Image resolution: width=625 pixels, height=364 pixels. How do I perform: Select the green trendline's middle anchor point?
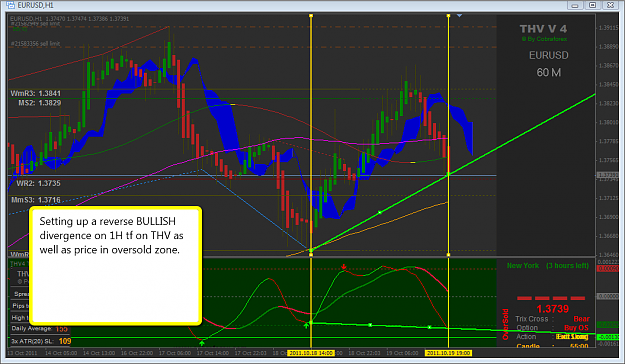379,212
